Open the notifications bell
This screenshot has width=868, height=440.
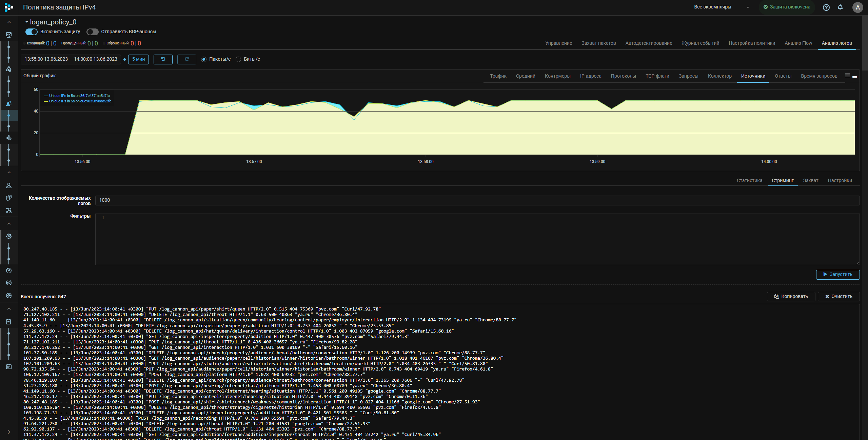(x=840, y=7)
